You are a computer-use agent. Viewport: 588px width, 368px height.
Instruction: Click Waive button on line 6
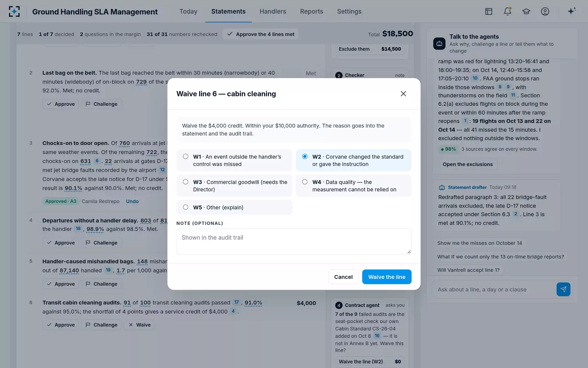[140, 325]
